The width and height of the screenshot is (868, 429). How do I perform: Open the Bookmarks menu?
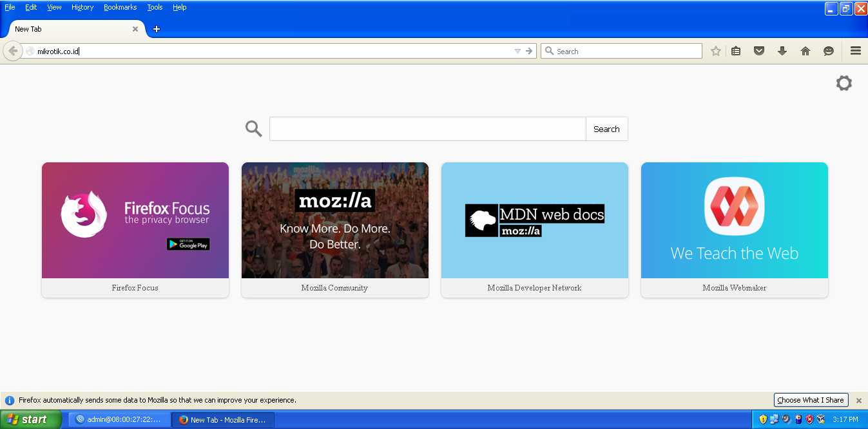(120, 7)
